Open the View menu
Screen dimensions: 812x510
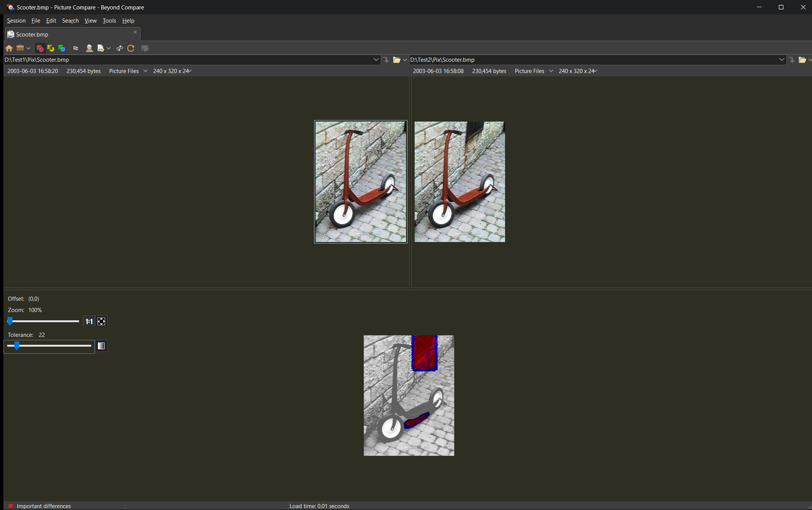[90, 21]
